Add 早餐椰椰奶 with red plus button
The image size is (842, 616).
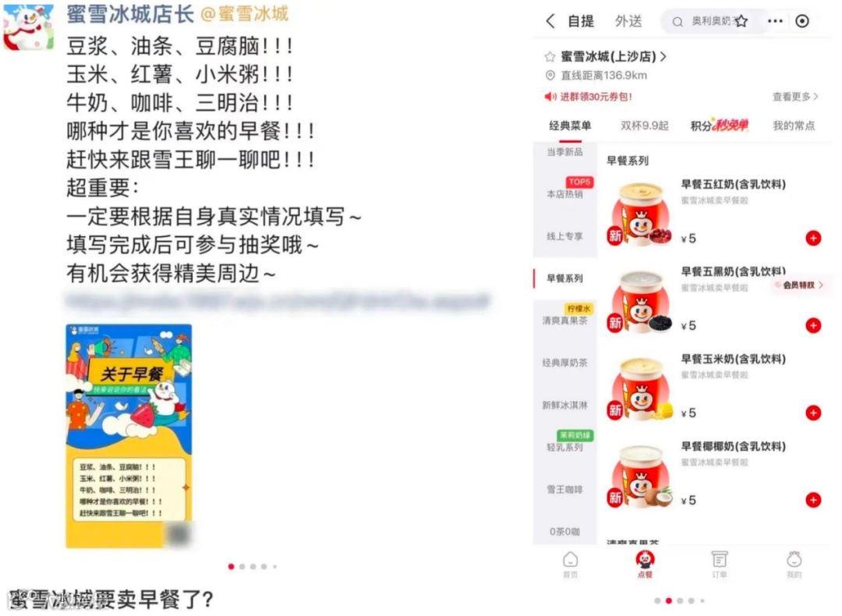click(x=813, y=500)
